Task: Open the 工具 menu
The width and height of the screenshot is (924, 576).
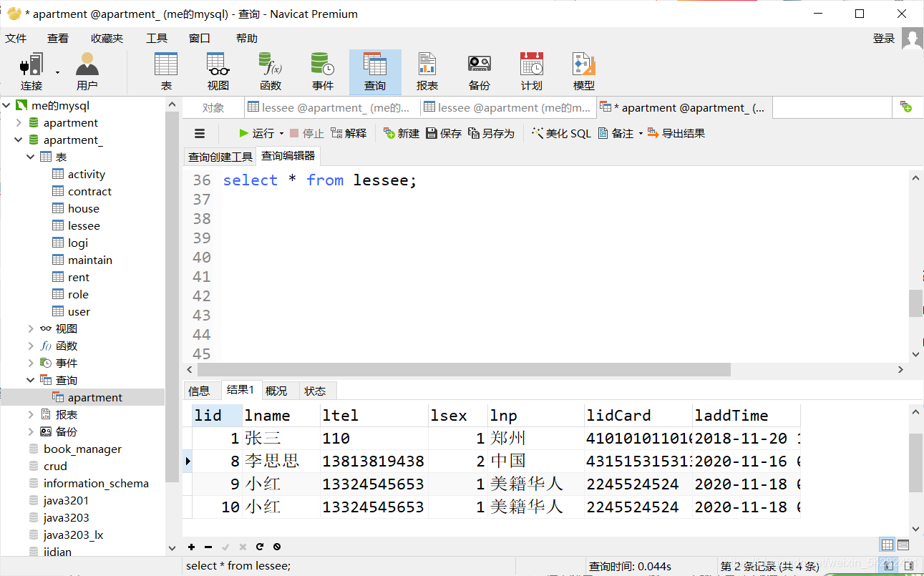Action: (157, 38)
